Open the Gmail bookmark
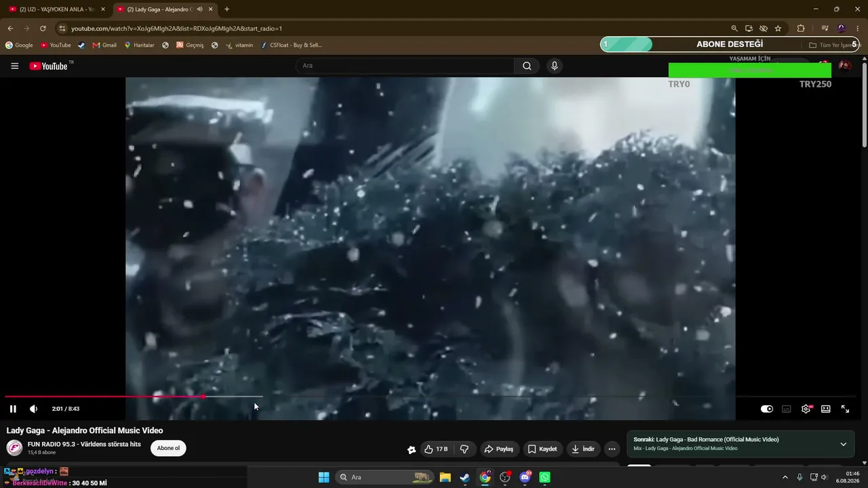 [x=104, y=45]
